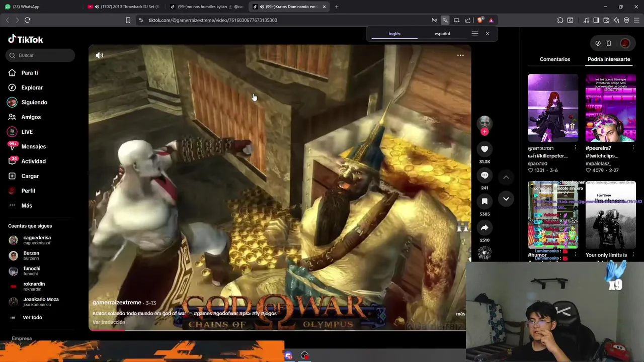Click the translate page icon in address bar

tap(445, 20)
